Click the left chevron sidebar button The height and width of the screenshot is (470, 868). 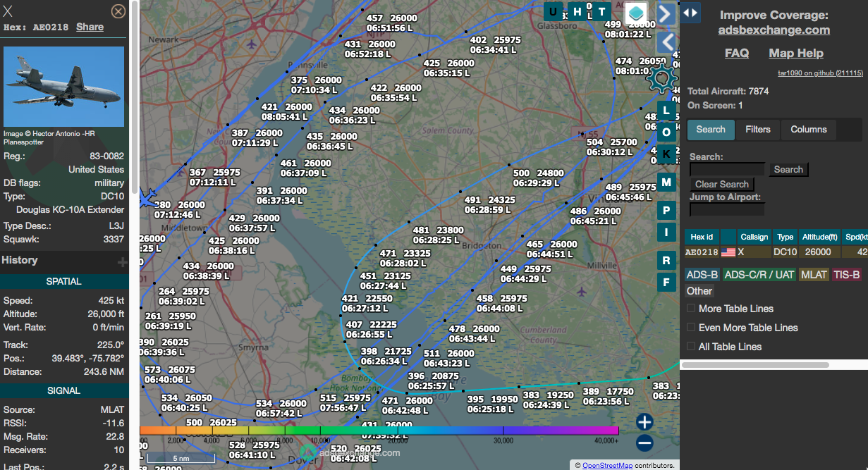[666, 42]
